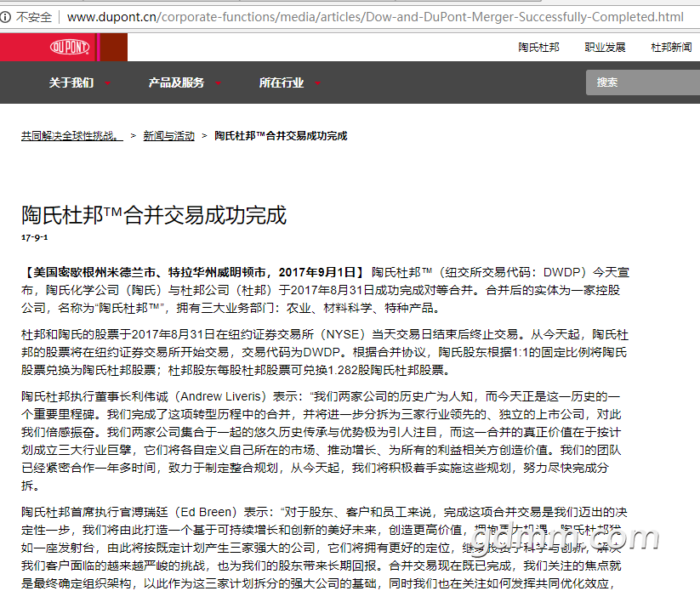This screenshot has width=700, height=591.
Task: Open the 关于我们 menu
Action: (x=71, y=82)
